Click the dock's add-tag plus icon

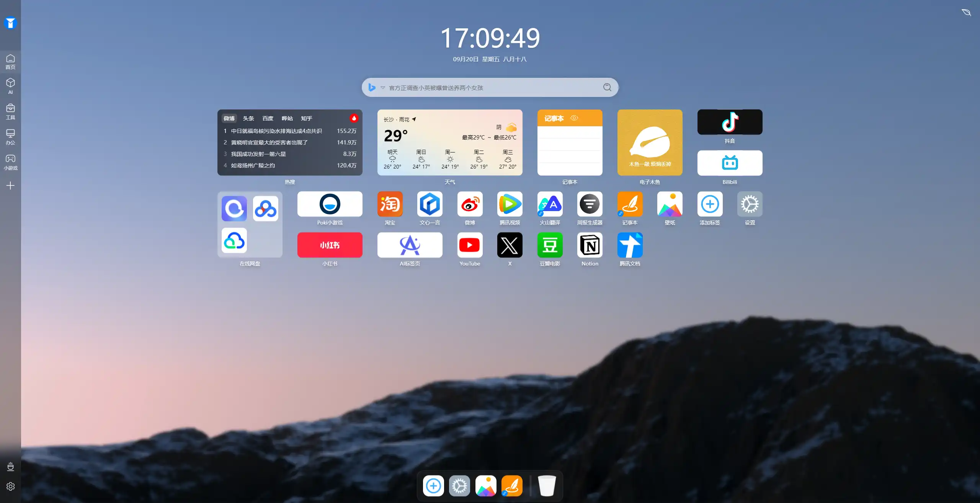(x=433, y=486)
